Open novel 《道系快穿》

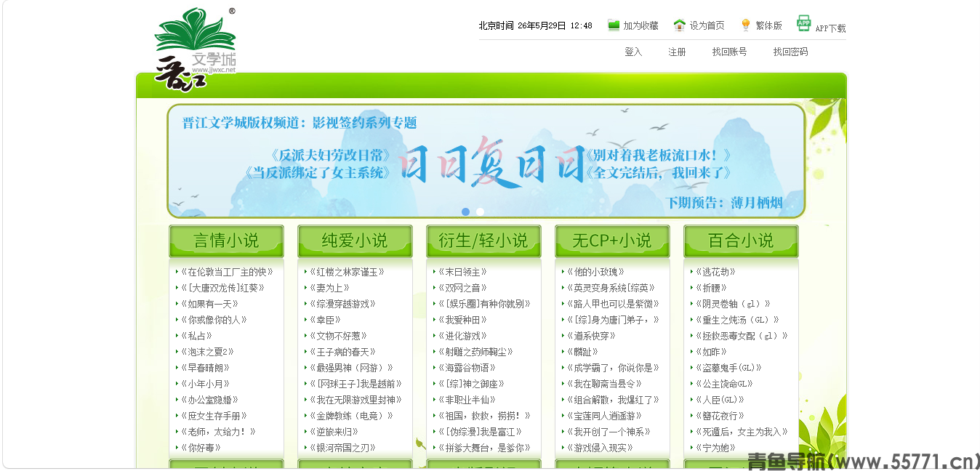(592, 336)
